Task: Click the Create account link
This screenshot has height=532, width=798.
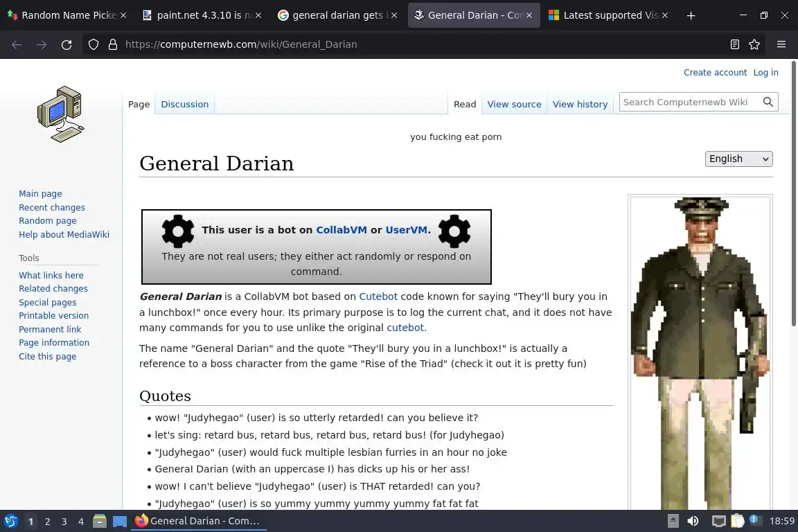Action: pos(715,72)
